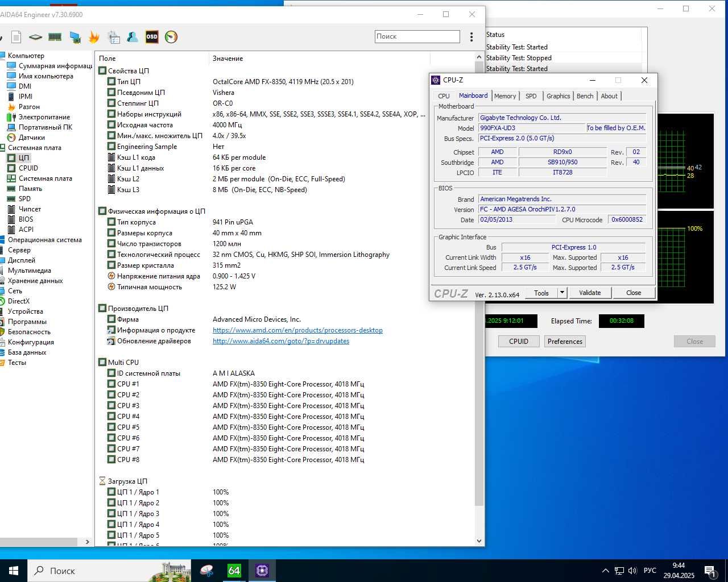The width and height of the screenshot is (728, 582).
Task: Select the Типичная мощность row
Action: tap(284, 287)
